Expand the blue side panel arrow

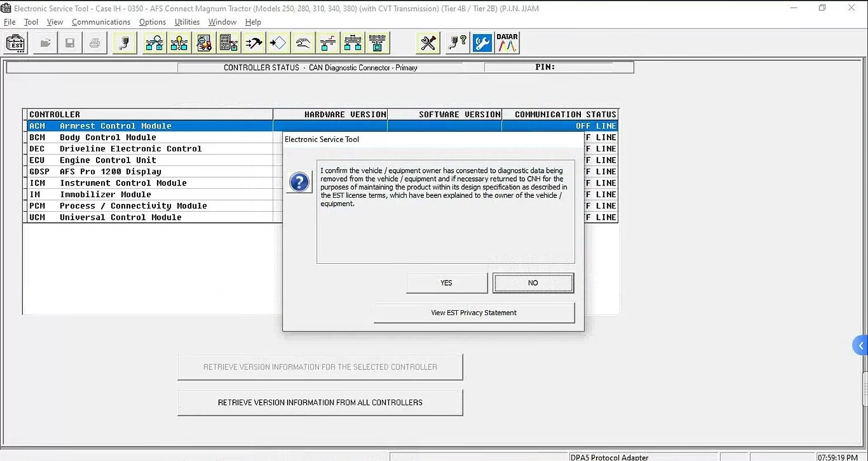point(860,346)
